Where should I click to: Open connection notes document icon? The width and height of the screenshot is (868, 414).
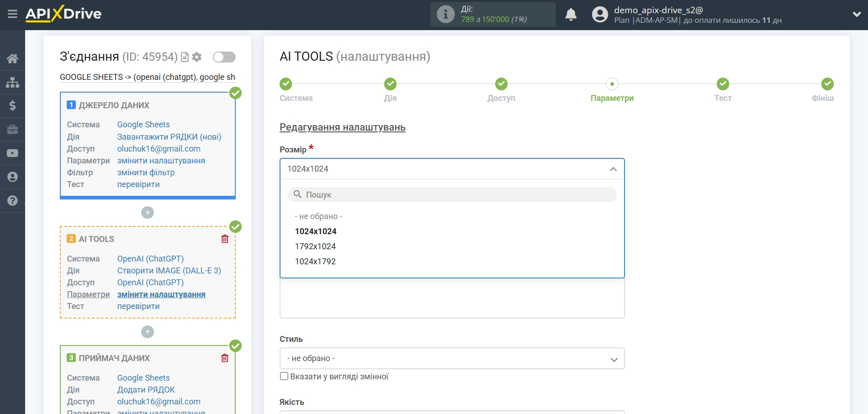[x=185, y=57]
